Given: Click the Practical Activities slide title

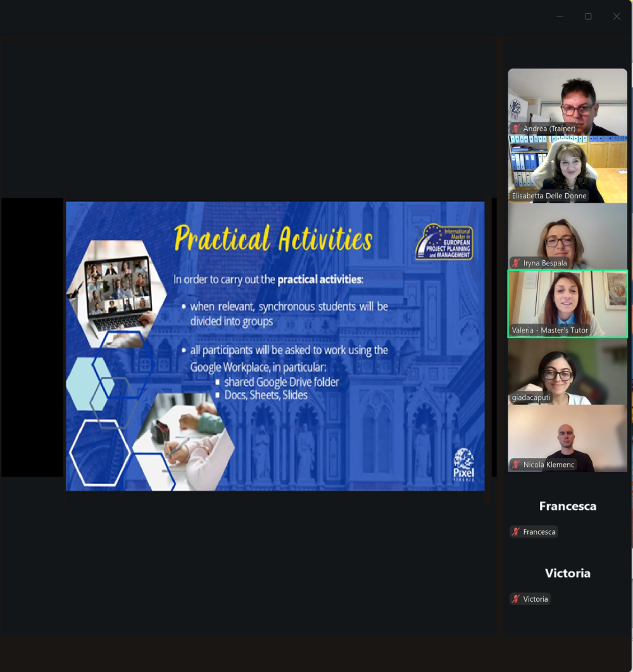Looking at the screenshot, I should coord(273,239).
